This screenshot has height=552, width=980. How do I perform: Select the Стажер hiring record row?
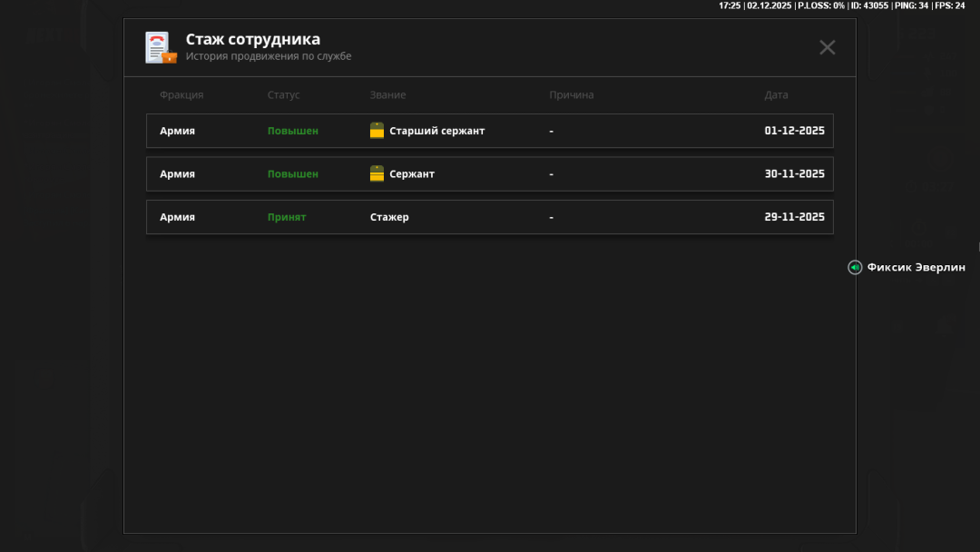click(489, 218)
